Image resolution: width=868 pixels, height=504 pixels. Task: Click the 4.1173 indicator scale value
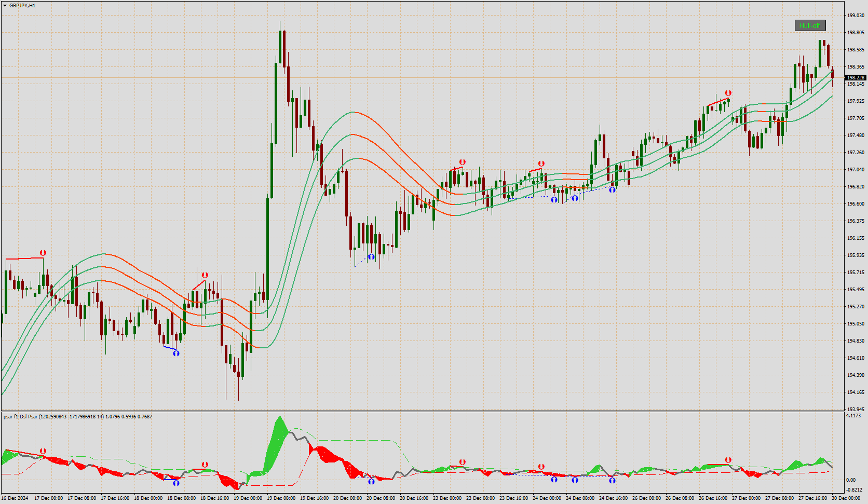coord(854,416)
